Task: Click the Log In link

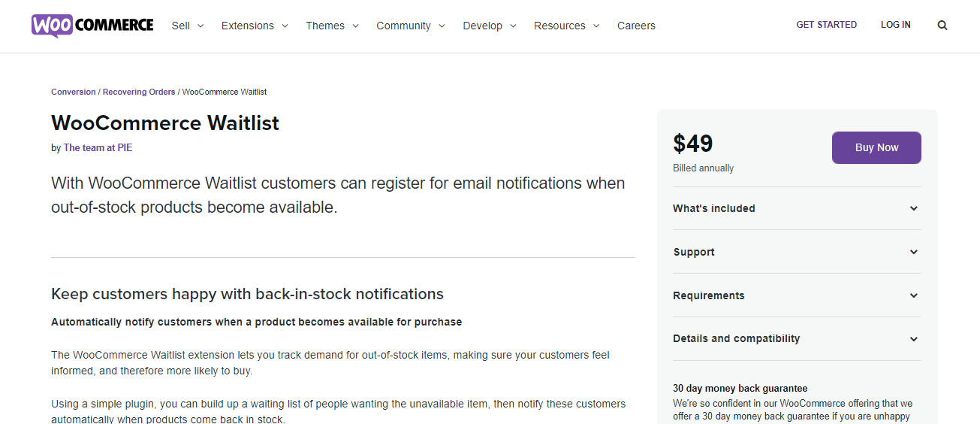Action: point(895,25)
